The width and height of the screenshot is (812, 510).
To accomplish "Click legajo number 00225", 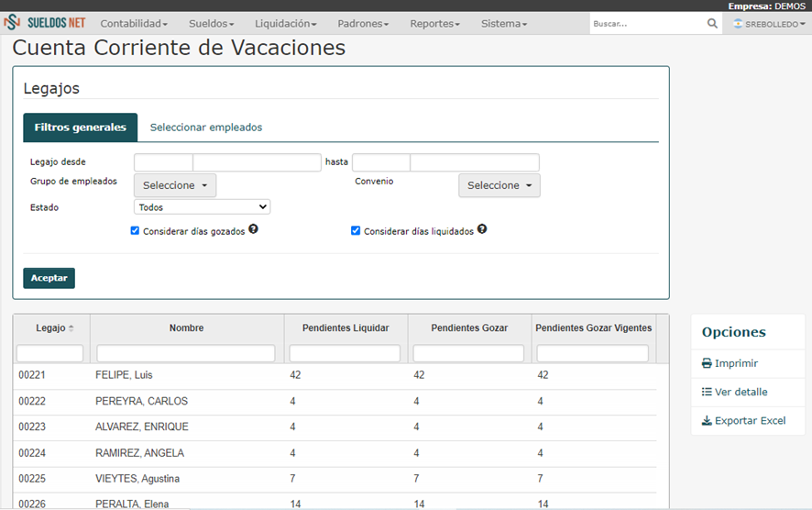I will [x=32, y=479].
